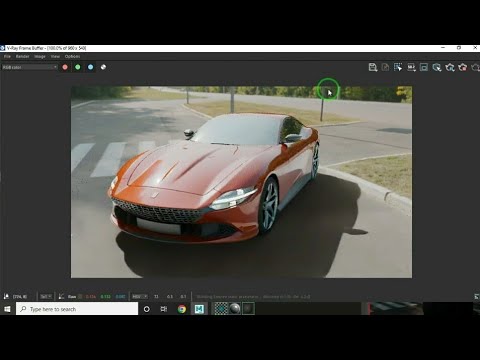
Task: Click the Type here to search box
Action: (x=77, y=309)
